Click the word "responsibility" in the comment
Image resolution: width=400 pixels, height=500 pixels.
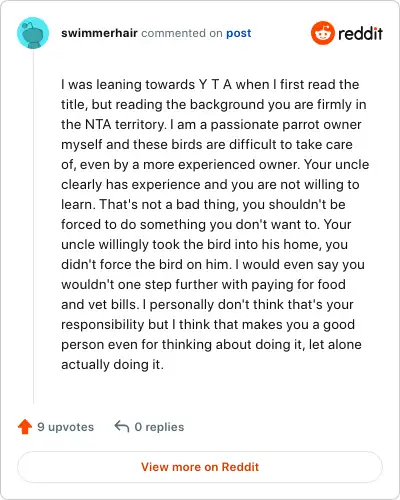(102, 325)
